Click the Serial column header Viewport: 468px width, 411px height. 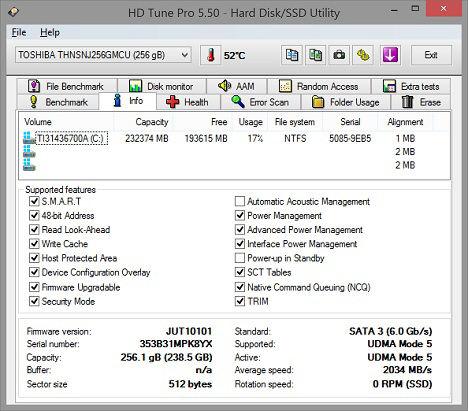tap(350, 122)
